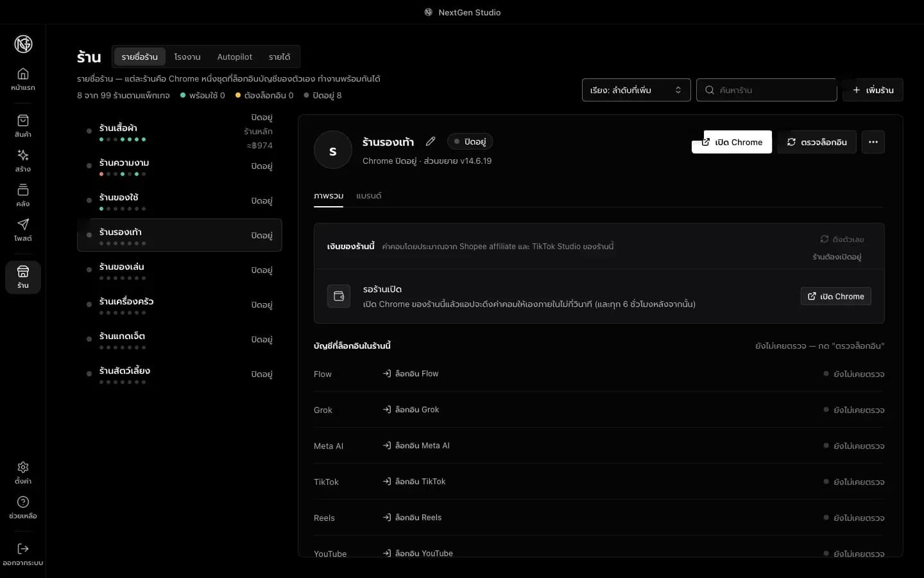Select ร้านเสื้อผ้า in the shop list
Screen dimensions: 924x578
[x=180, y=131]
